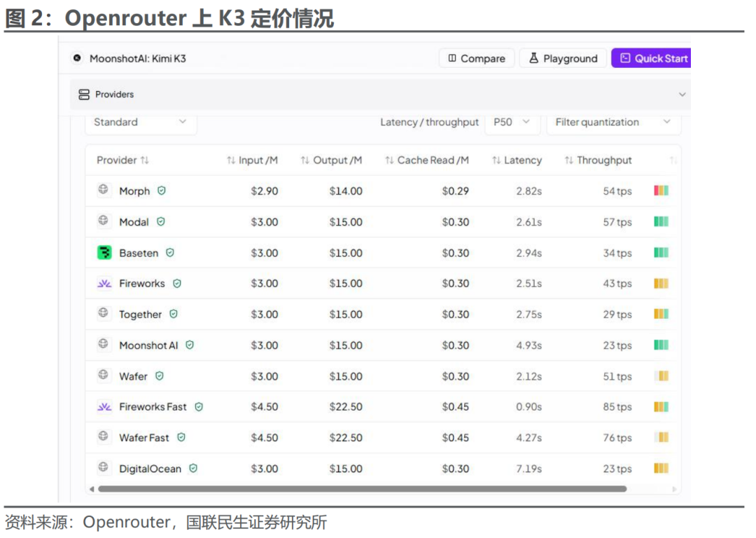Click the Moonshot AI latency 4.93s

coord(529,345)
